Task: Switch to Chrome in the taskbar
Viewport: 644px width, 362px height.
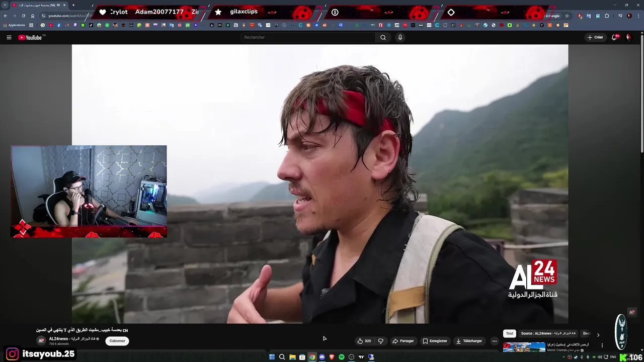Action: (x=312, y=357)
